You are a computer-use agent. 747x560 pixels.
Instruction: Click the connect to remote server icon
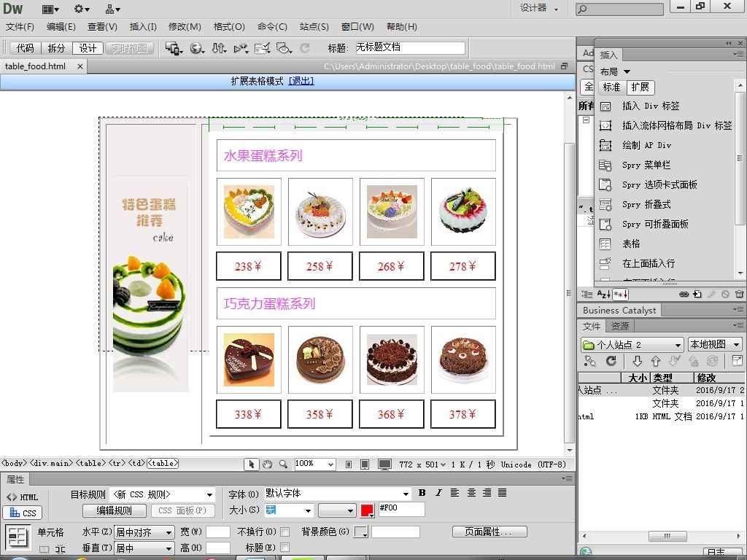[590, 361]
